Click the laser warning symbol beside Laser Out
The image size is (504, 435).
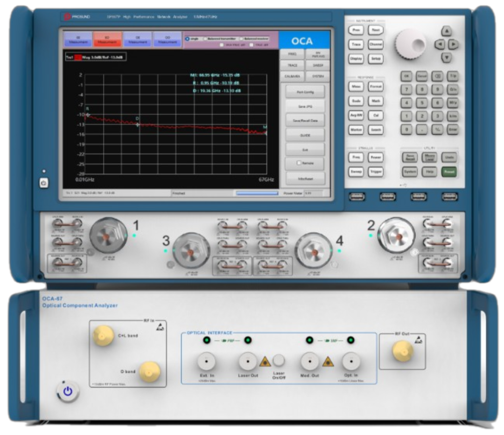point(265,362)
